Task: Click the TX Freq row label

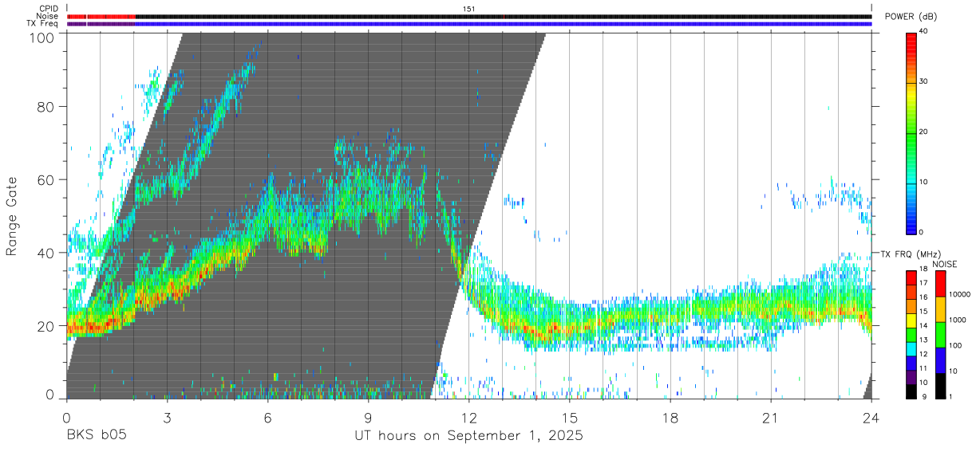Action: [42, 23]
